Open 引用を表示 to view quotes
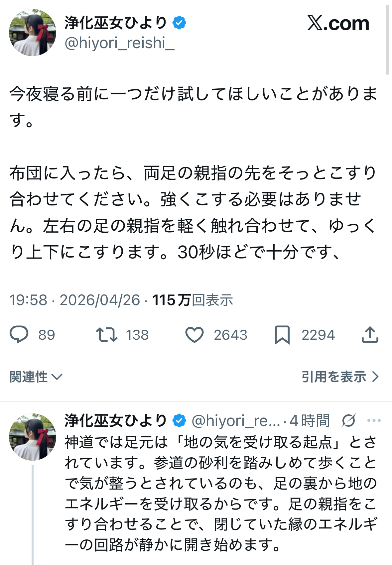This screenshot has width=392, height=565. [x=340, y=377]
